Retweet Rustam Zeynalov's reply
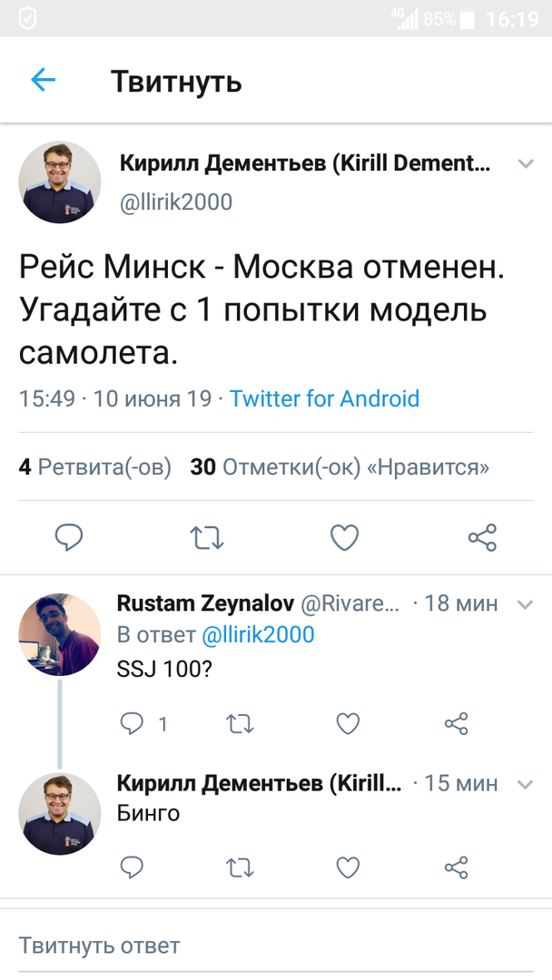 point(240,723)
